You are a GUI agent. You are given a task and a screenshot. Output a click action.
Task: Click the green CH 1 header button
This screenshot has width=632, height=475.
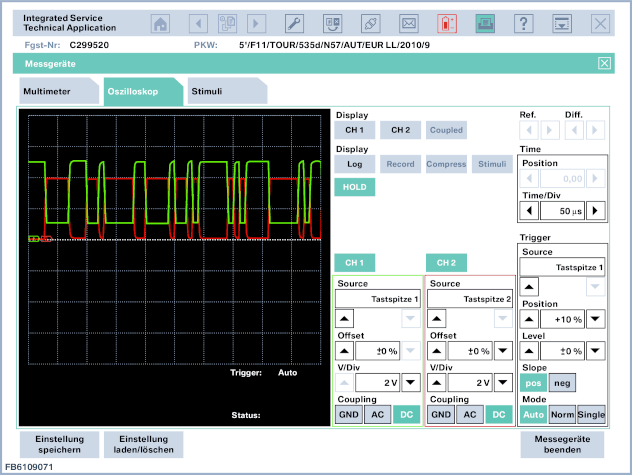click(355, 263)
